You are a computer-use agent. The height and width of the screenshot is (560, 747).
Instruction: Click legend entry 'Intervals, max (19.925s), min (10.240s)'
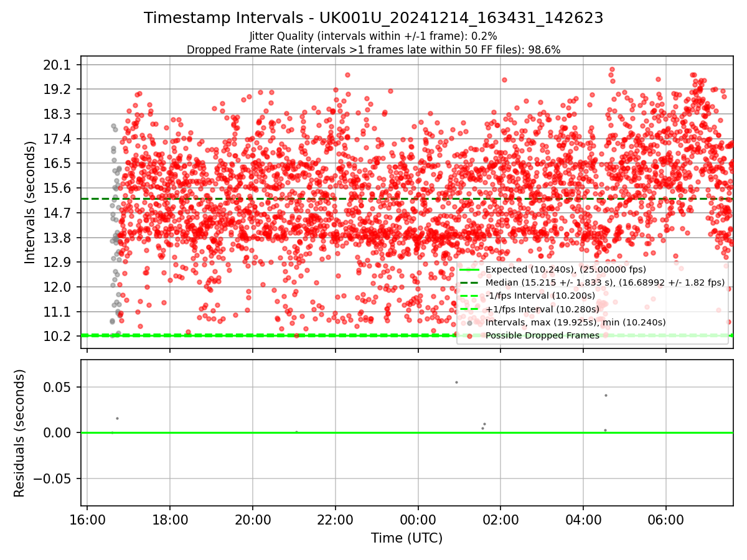pyautogui.click(x=576, y=322)
